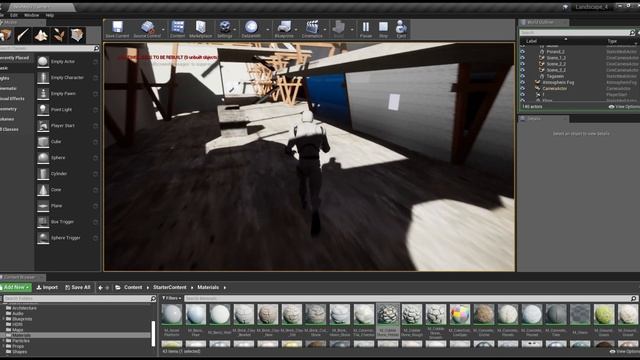Screen dimensions: 640x360
Task: Select the Particles folder
Action: (x=20, y=340)
